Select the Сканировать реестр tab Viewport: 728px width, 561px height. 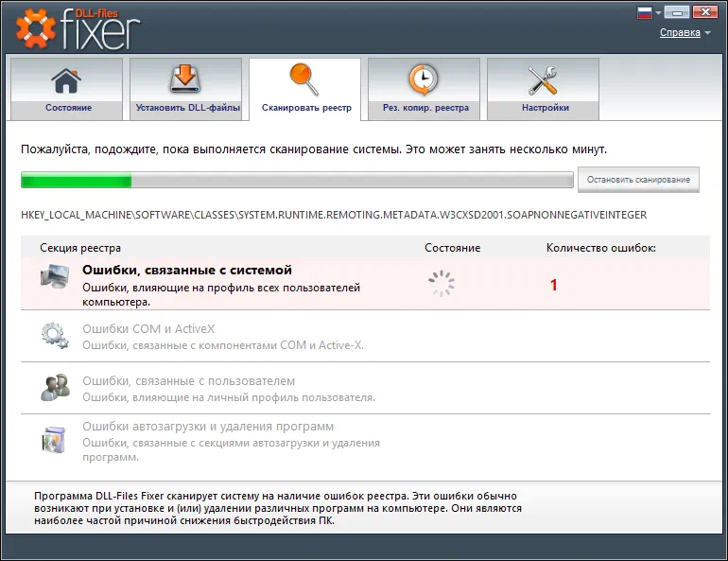pos(305,89)
